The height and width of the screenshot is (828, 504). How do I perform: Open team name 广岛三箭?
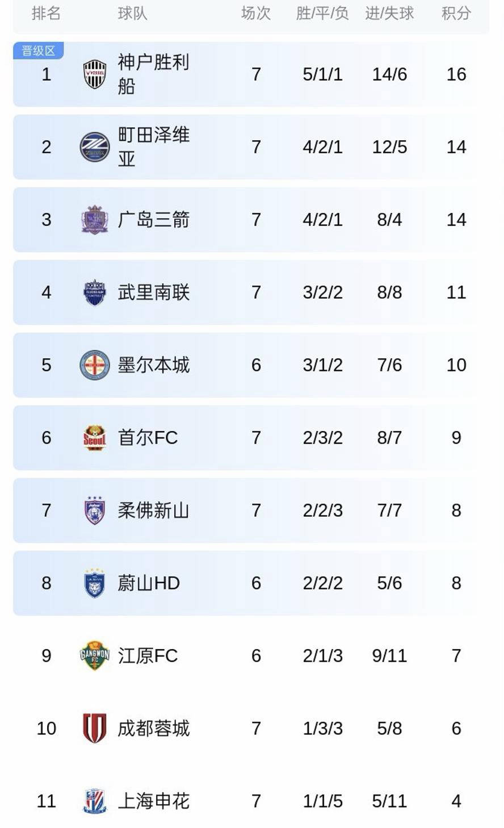153,220
